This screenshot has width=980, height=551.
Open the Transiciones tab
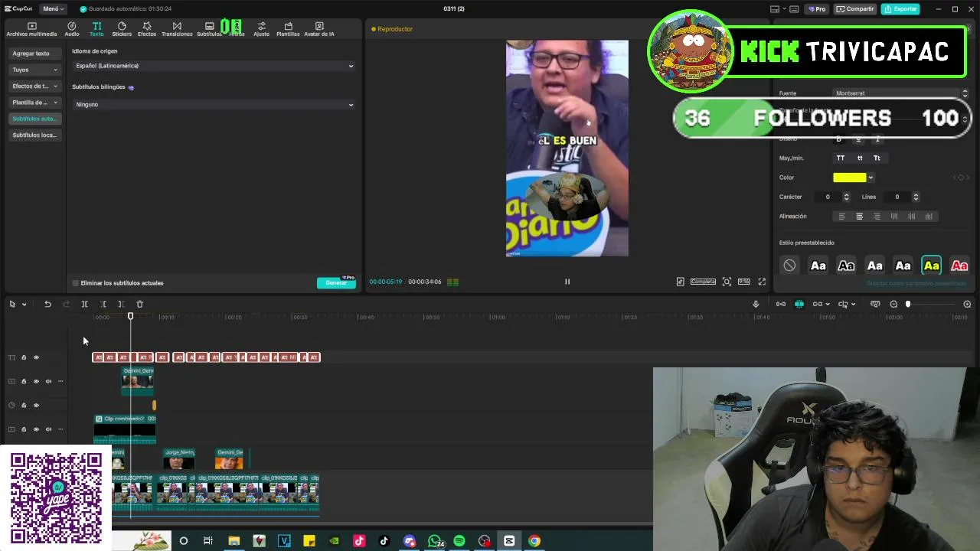click(177, 30)
